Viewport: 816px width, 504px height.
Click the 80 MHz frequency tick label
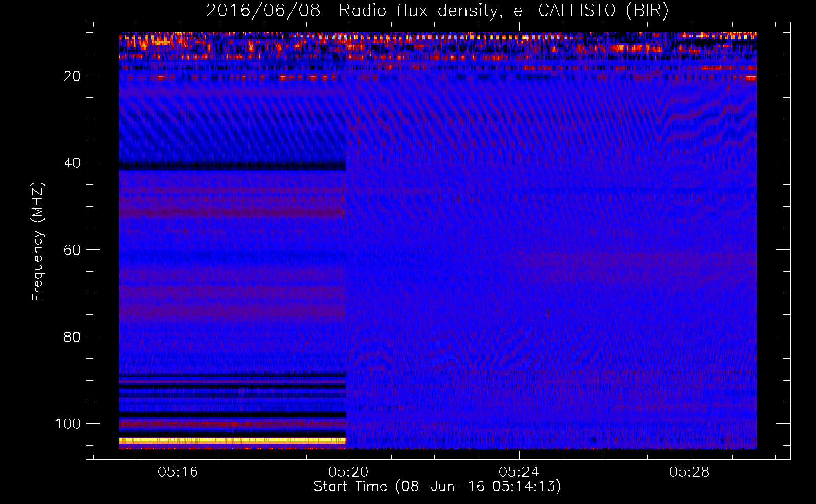pos(72,337)
